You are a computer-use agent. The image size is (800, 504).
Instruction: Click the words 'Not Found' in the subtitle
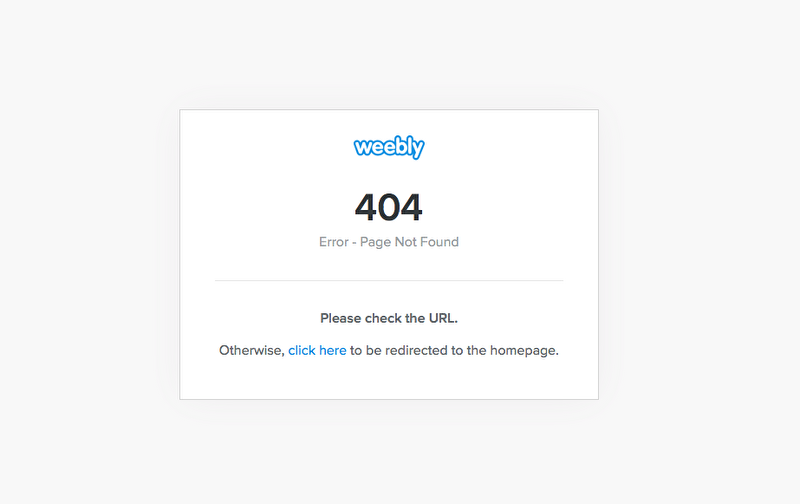click(427, 242)
